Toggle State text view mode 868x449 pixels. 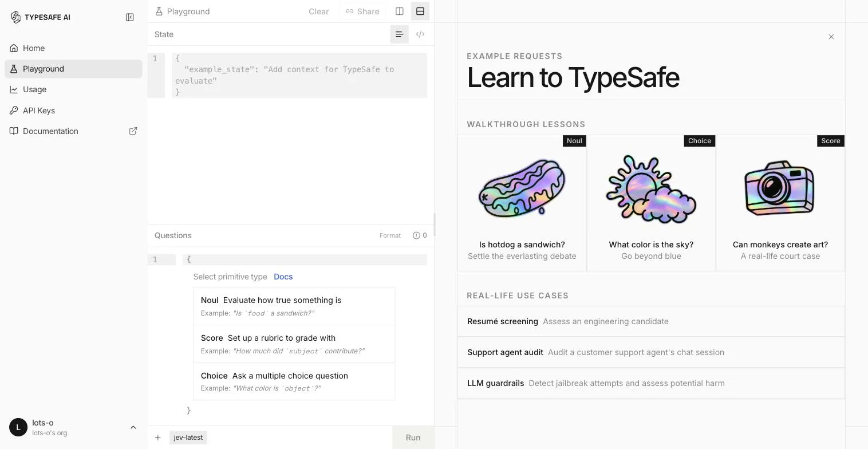[x=400, y=34]
